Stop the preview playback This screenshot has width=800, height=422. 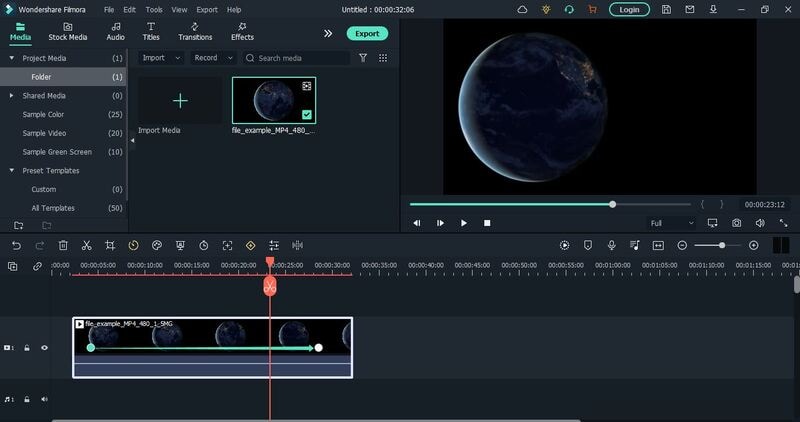tap(487, 223)
